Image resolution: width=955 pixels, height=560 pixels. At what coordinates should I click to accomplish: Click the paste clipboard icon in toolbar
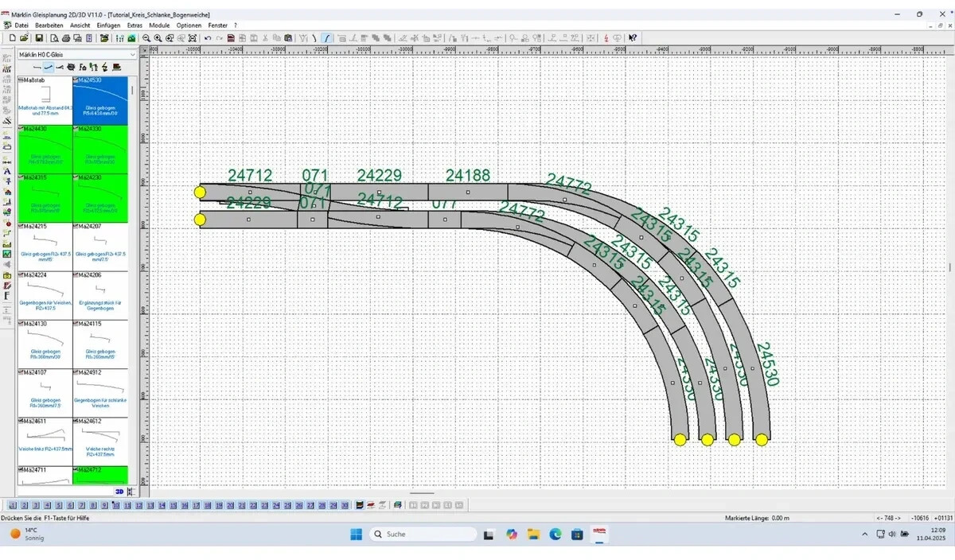coord(288,37)
